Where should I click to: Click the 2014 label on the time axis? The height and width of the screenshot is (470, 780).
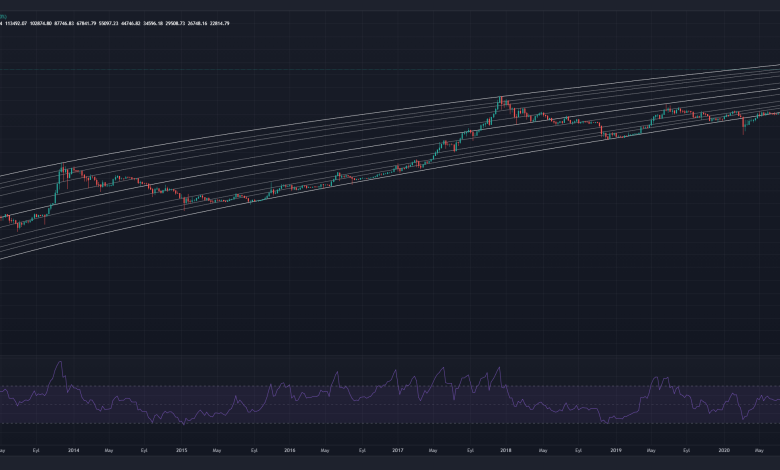73,451
